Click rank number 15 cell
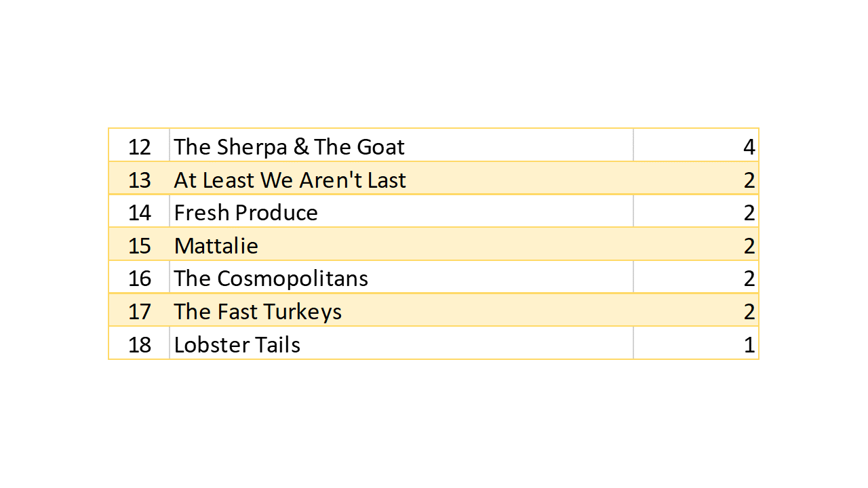The height and width of the screenshot is (488, 868). click(x=140, y=245)
